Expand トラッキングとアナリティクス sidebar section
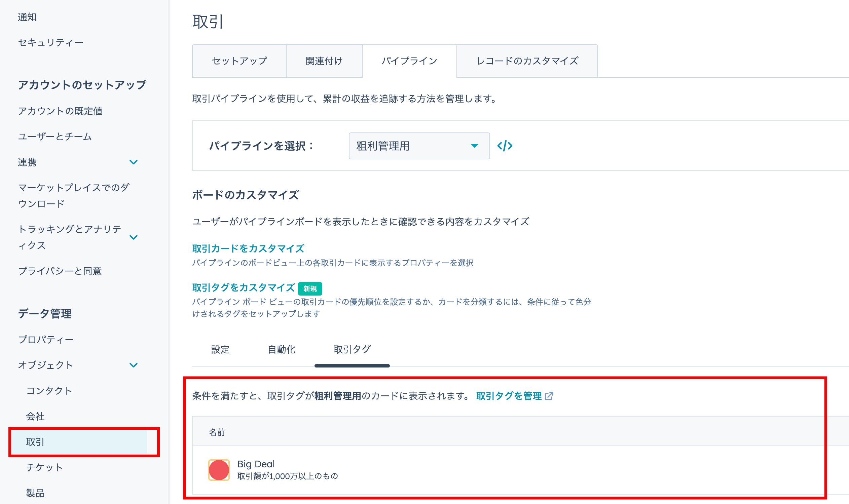 click(134, 237)
